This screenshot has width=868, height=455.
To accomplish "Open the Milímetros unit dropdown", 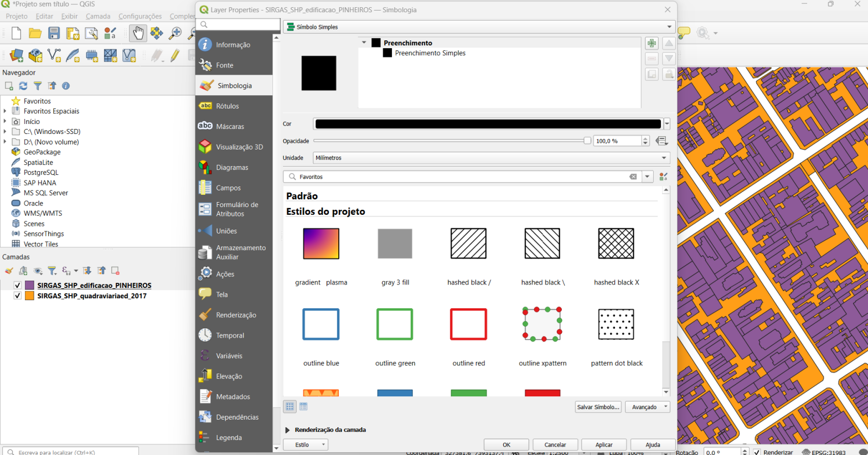I will [491, 158].
